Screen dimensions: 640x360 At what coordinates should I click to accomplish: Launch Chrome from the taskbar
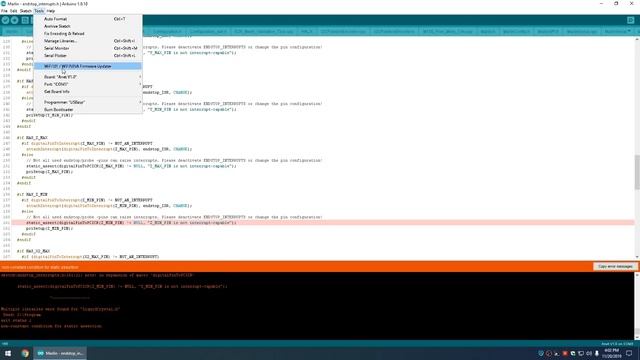click(25, 353)
